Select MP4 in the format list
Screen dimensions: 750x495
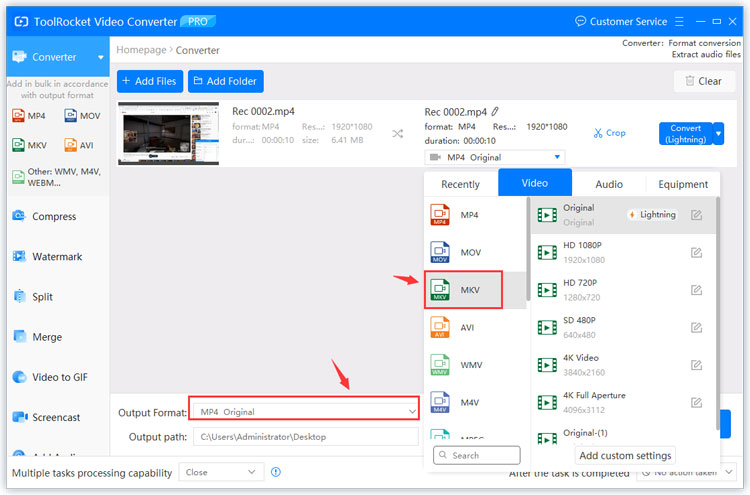(474, 215)
